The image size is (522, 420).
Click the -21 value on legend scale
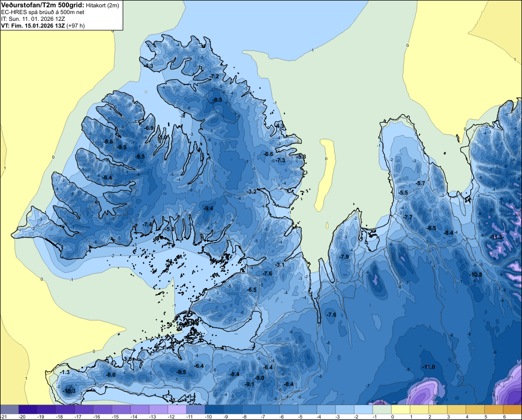coord(4,417)
